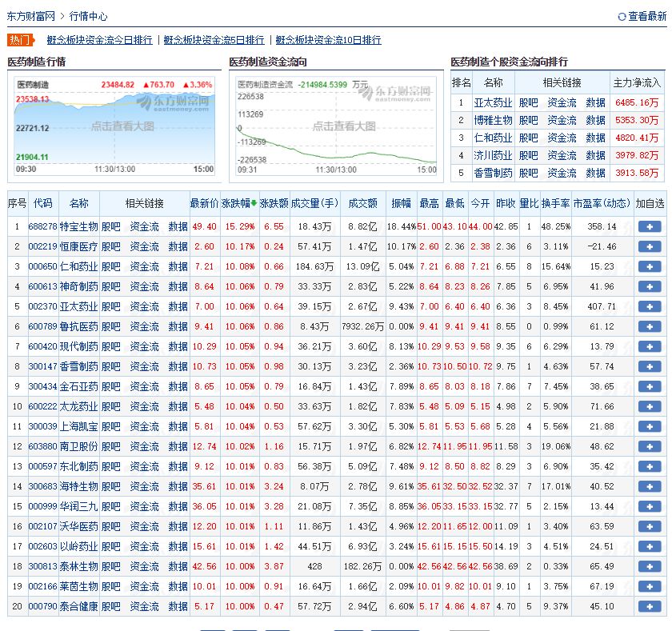This screenshot has width=672, height=631.
Task: Click the orange 热门 tag
Action: click(21, 40)
